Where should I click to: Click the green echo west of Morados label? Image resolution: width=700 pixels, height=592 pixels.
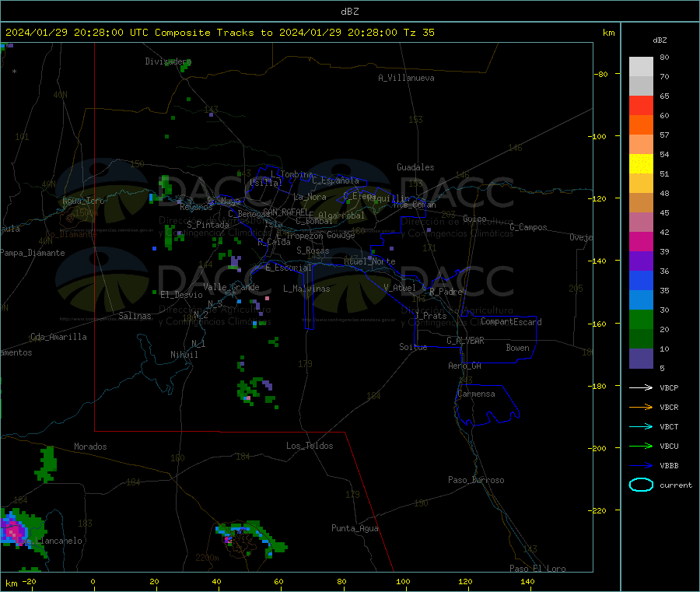[x=47, y=464]
